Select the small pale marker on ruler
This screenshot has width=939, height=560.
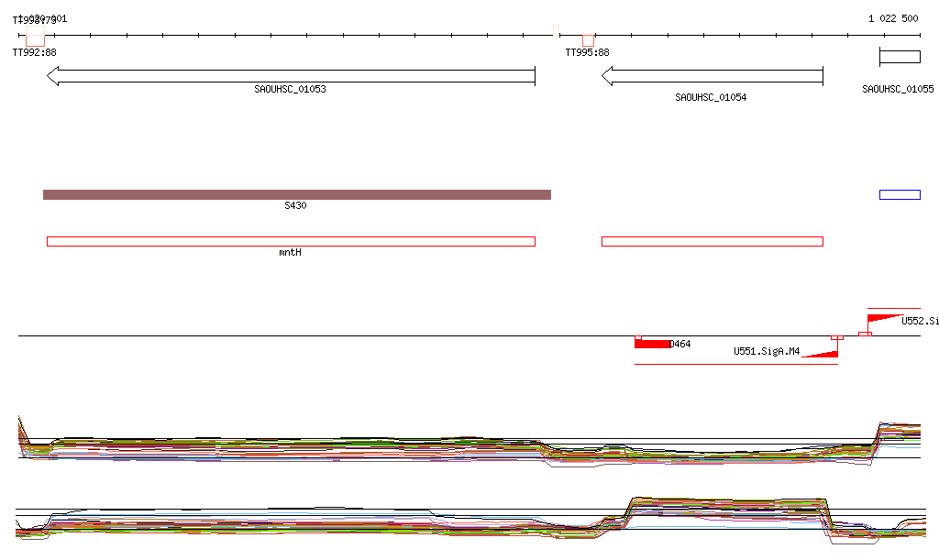(x=556, y=30)
